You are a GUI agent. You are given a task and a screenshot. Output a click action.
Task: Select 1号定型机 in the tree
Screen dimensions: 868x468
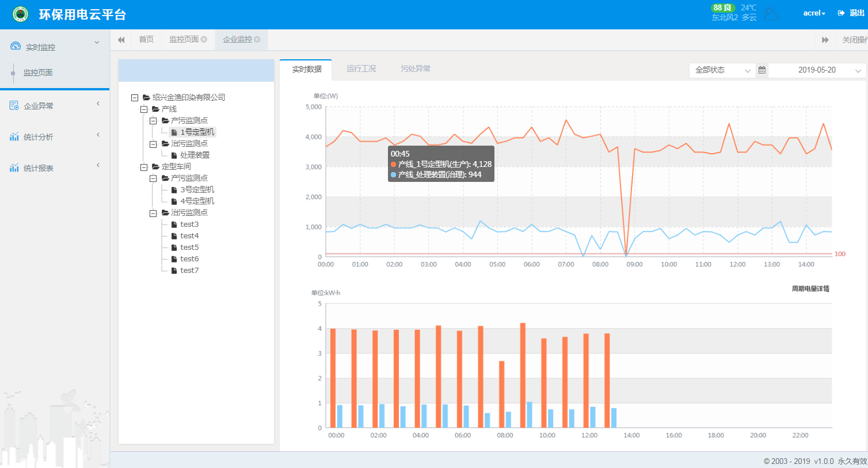[x=197, y=132]
